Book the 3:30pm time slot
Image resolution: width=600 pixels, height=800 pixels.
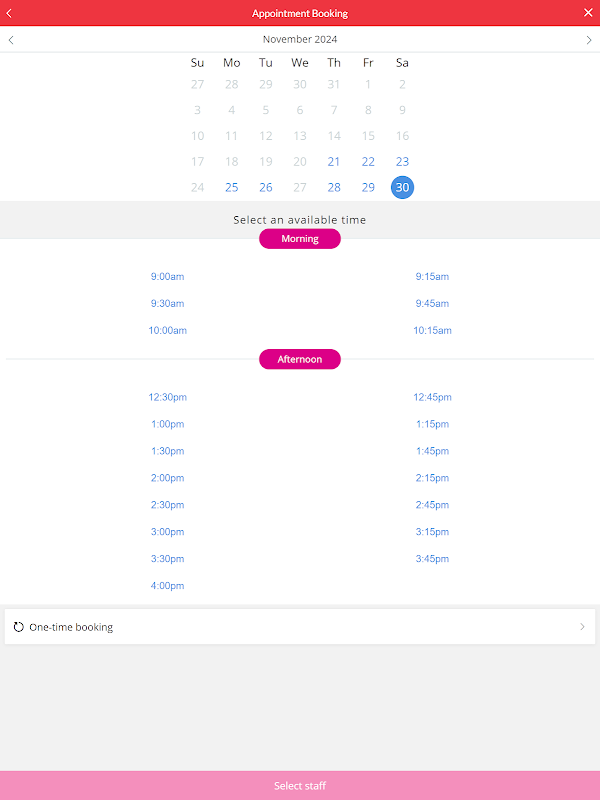click(x=167, y=559)
